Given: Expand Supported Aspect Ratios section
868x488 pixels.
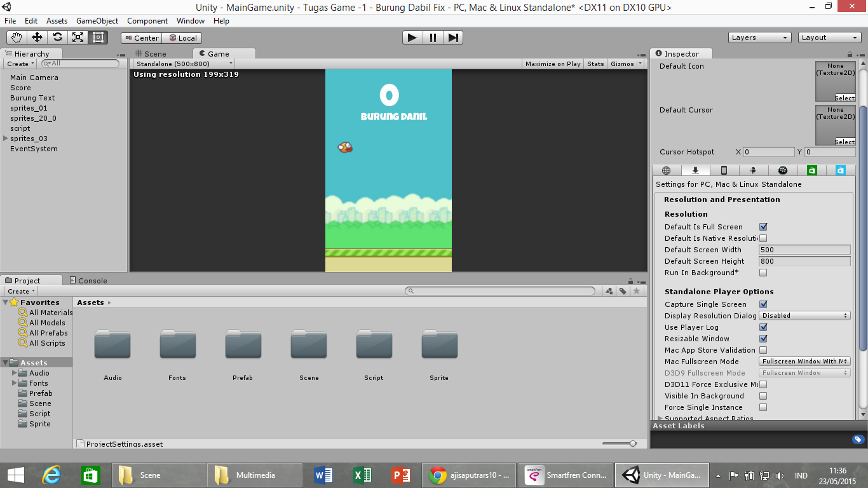Looking at the screenshot, I should [x=660, y=418].
